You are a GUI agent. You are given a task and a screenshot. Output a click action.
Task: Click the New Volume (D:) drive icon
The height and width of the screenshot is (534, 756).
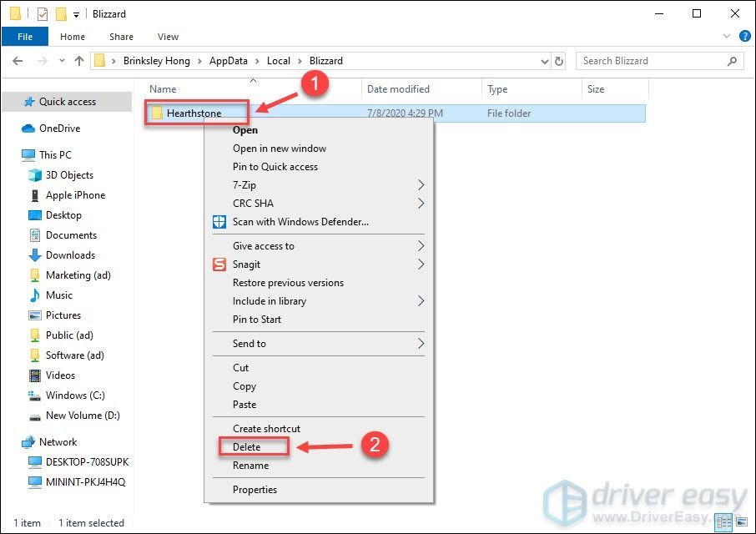tap(35, 417)
